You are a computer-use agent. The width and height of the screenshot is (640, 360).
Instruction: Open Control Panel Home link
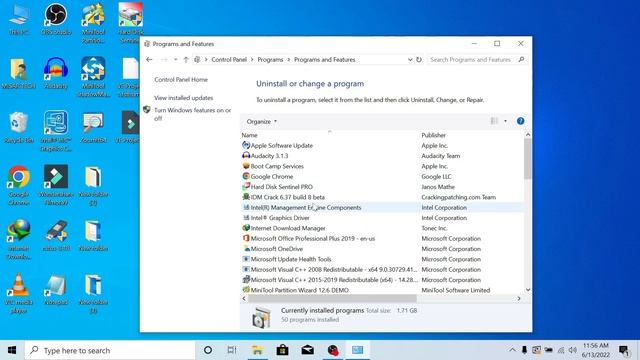coord(181,80)
